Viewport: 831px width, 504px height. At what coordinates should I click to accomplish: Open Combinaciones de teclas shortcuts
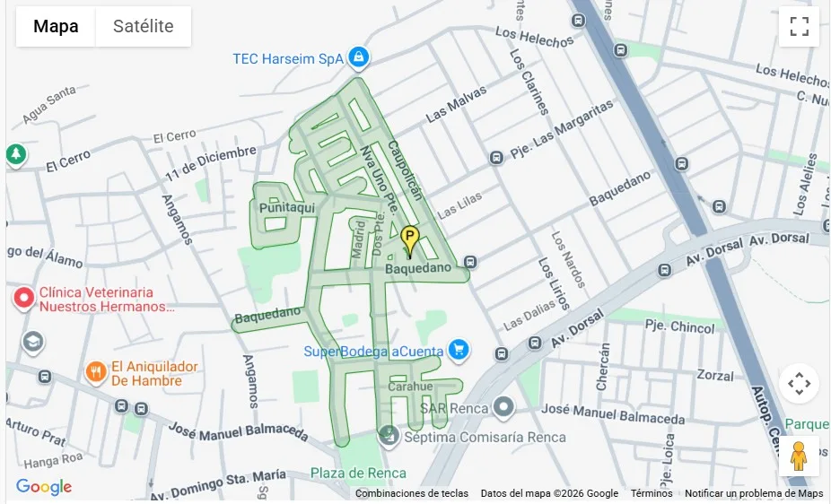coord(412,493)
